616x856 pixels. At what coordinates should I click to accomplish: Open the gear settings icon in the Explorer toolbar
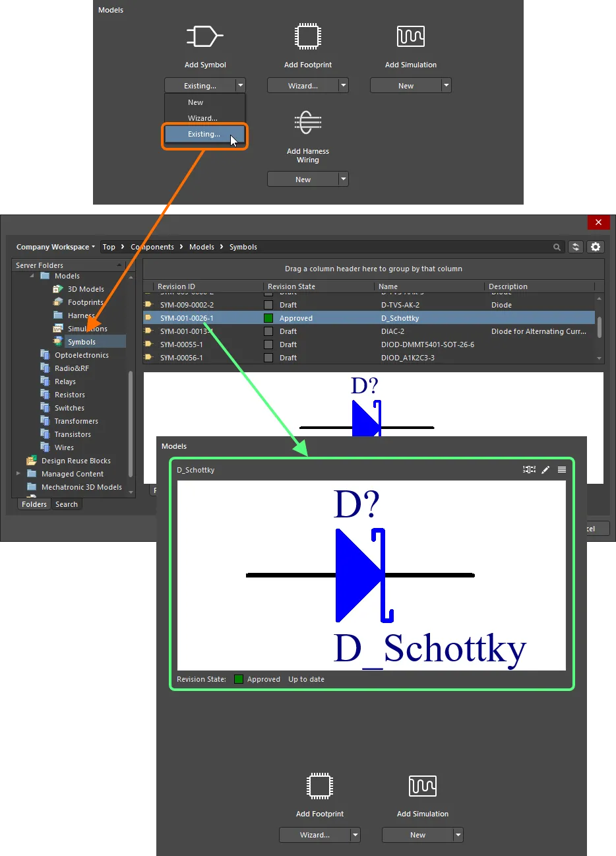pos(596,246)
